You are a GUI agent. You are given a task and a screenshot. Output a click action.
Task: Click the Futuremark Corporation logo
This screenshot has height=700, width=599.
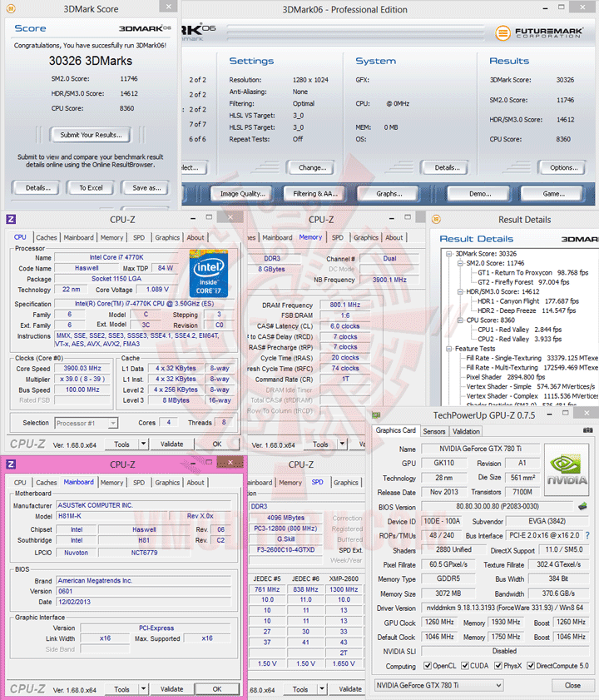pos(539,32)
